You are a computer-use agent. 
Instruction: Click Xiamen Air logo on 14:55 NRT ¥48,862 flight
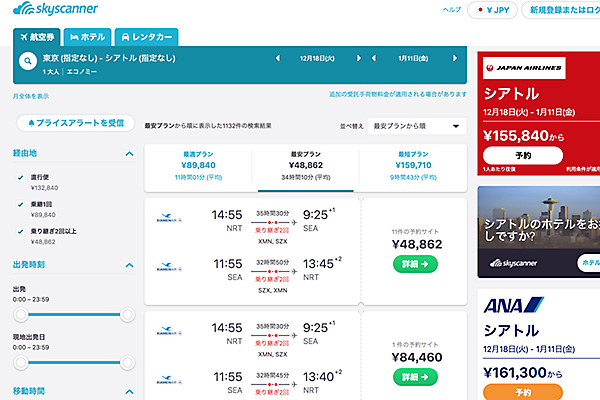169,218
